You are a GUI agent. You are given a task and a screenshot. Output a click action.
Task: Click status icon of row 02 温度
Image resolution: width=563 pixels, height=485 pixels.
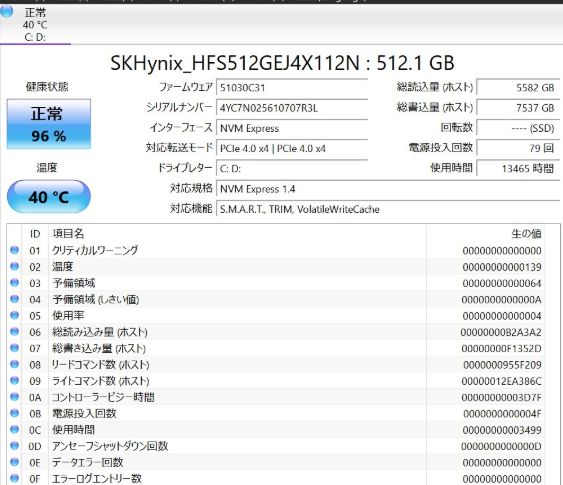(x=14, y=266)
